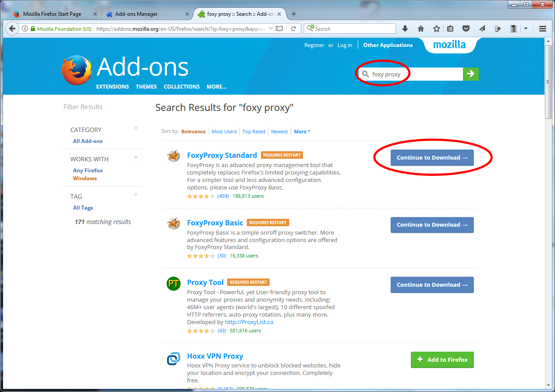Click the green security padlock icon
The height and width of the screenshot is (392, 555).
tap(32, 29)
